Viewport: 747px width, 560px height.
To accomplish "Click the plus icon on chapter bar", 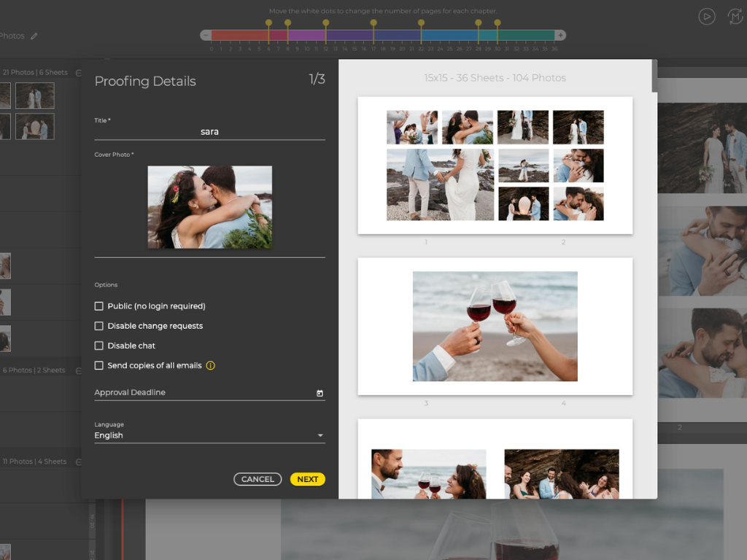I will coord(561,35).
